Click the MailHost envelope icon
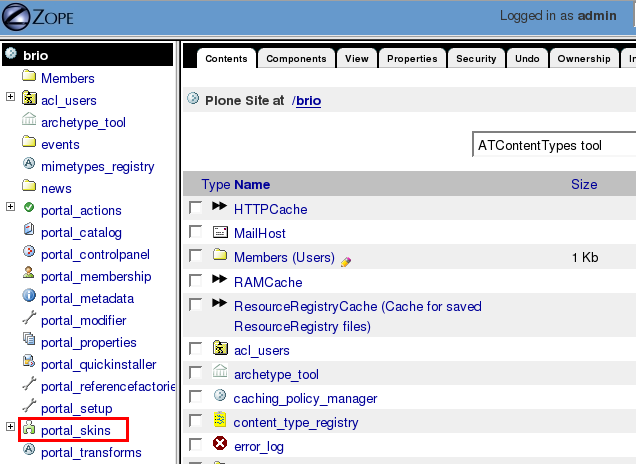This screenshot has height=464, width=636. click(x=220, y=232)
